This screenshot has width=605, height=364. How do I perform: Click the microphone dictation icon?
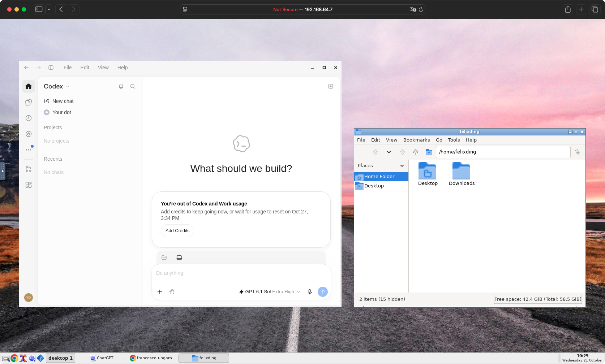click(310, 292)
